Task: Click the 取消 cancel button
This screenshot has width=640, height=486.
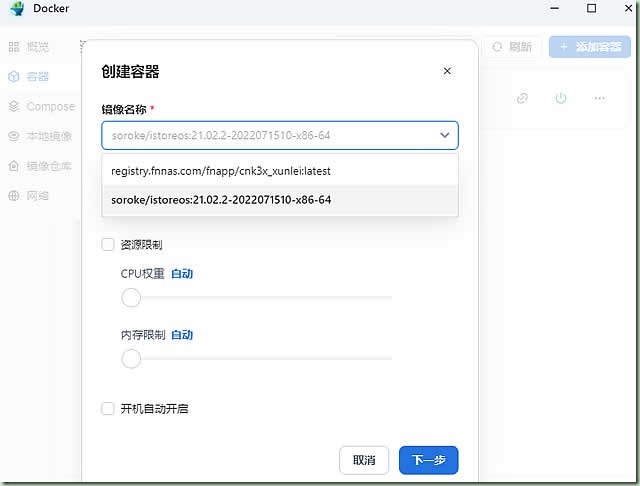Action: [364, 460]
